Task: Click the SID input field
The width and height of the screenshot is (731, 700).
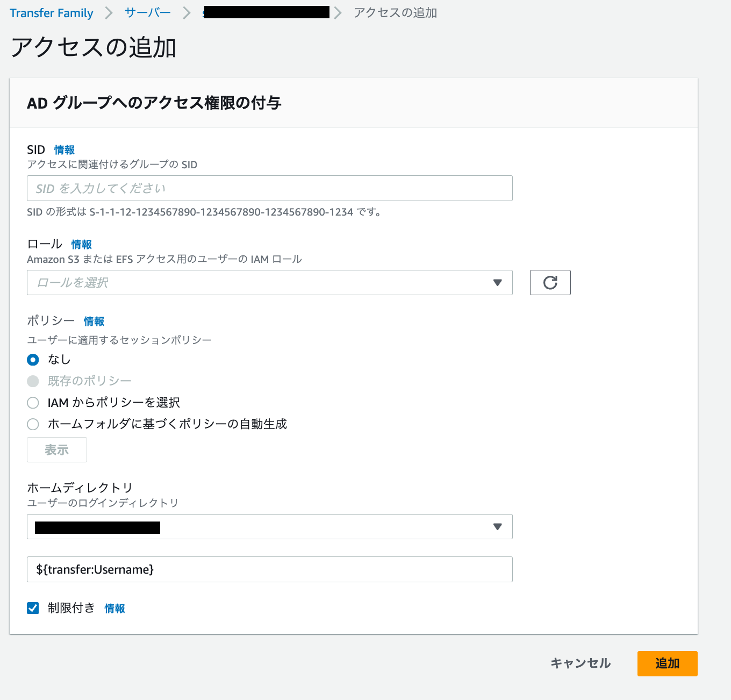Action: click(x=269, y=188)
